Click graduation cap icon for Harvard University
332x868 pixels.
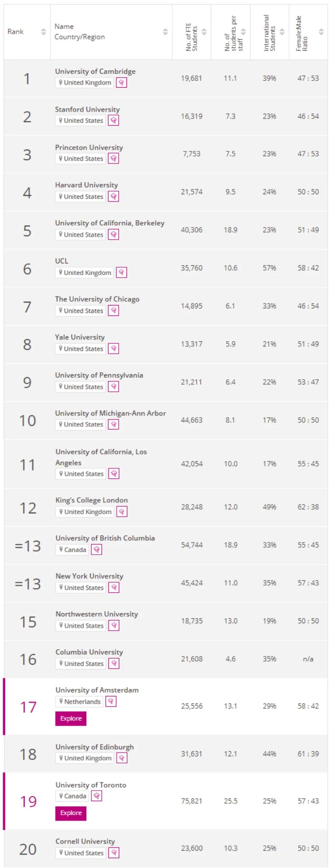pos(113,197)
